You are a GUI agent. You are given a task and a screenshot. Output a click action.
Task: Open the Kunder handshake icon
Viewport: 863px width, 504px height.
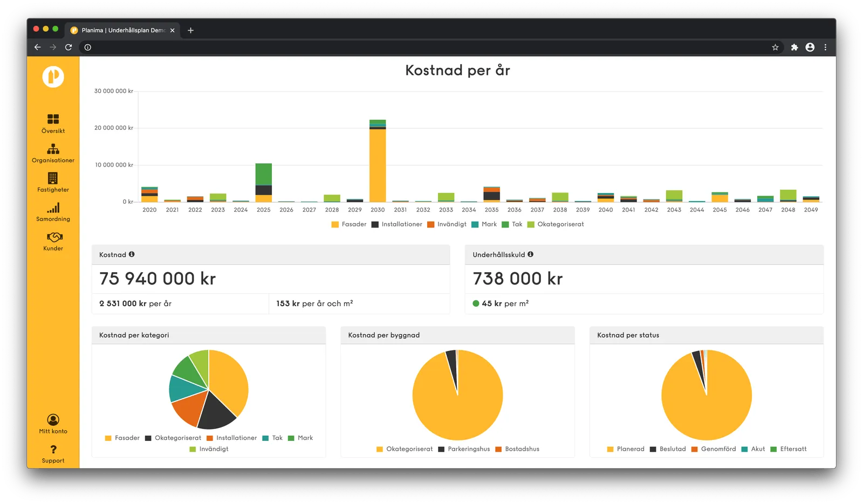[x=54, y=237]
